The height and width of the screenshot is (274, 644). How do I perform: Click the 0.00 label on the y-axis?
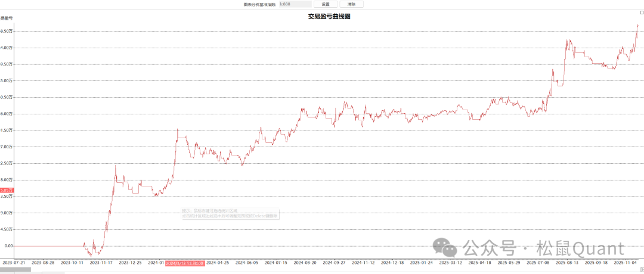point(8,246)
